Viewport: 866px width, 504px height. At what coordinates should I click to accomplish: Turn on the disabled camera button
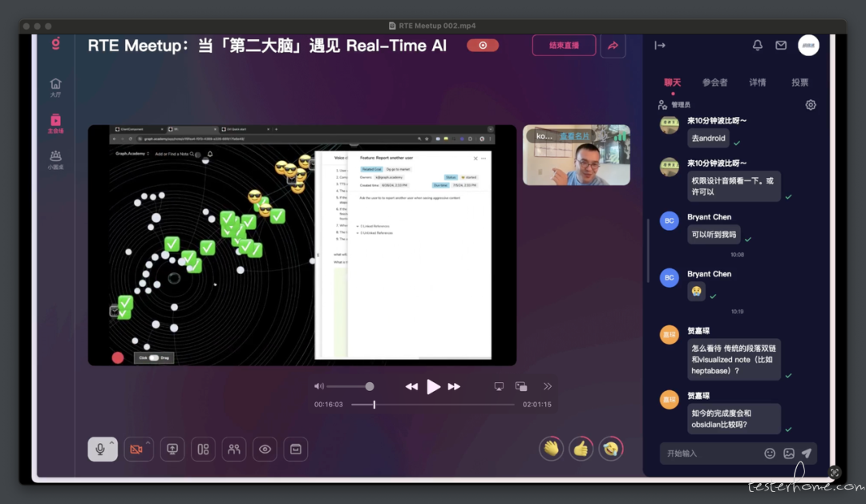pos(136,450)
